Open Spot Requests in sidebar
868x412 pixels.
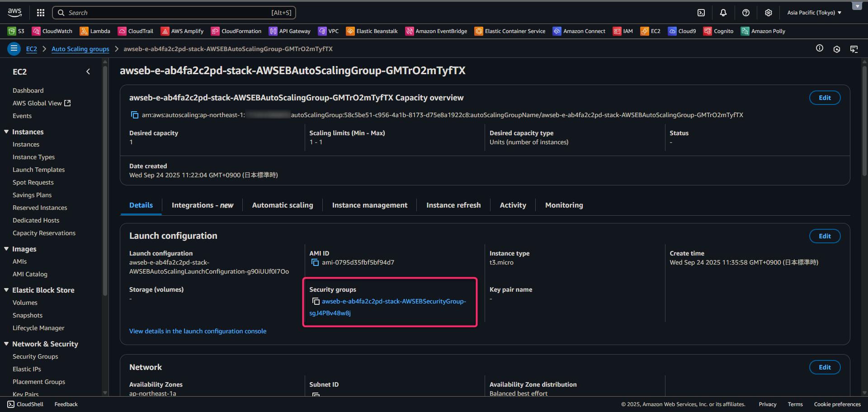[33, 182]
